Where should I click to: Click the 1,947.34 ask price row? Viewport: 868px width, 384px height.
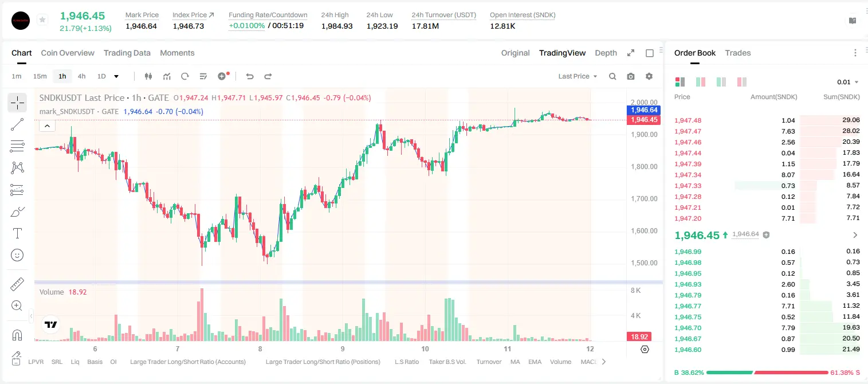tap(767, 175)
